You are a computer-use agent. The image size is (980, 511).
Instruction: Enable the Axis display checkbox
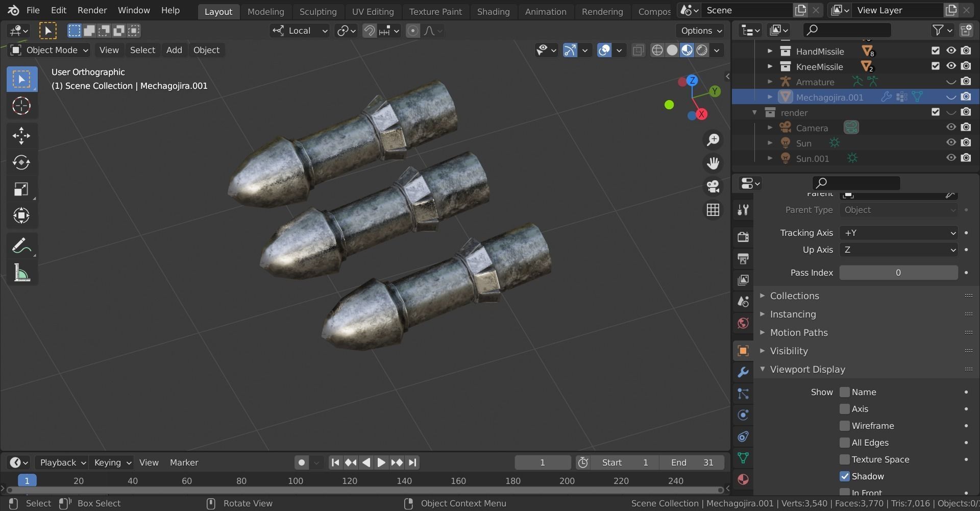click(845, 409)
